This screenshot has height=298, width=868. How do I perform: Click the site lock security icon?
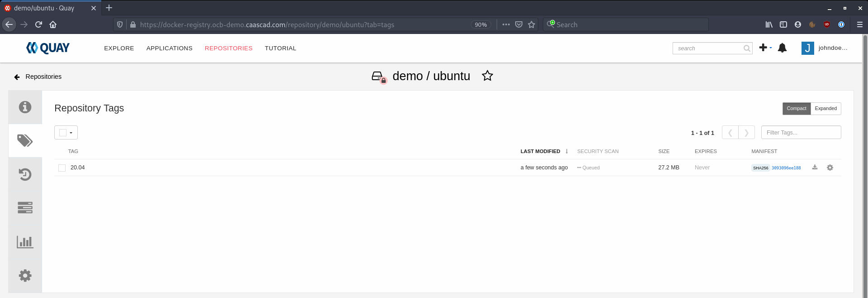tap(133, 24)
